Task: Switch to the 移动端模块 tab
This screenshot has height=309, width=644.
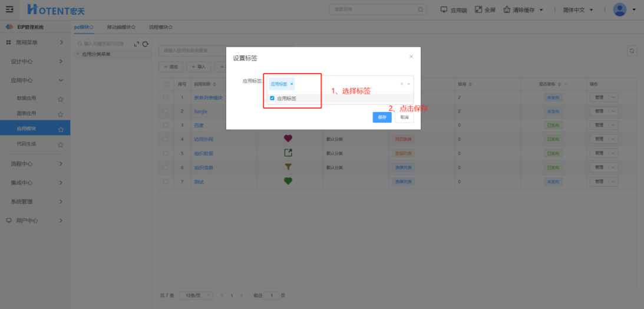Action: pyautogui.click(x=121, y=27)
